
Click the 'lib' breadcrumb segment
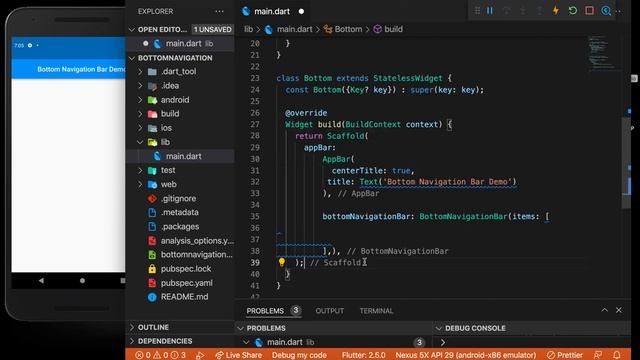click(x=248, y=29)
